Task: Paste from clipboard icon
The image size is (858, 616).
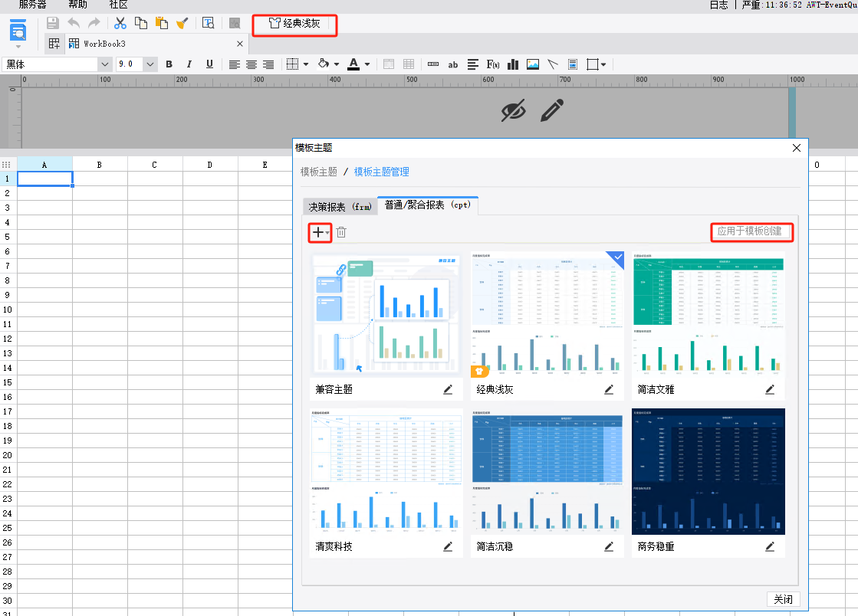Action: click(x=162, y=23)
